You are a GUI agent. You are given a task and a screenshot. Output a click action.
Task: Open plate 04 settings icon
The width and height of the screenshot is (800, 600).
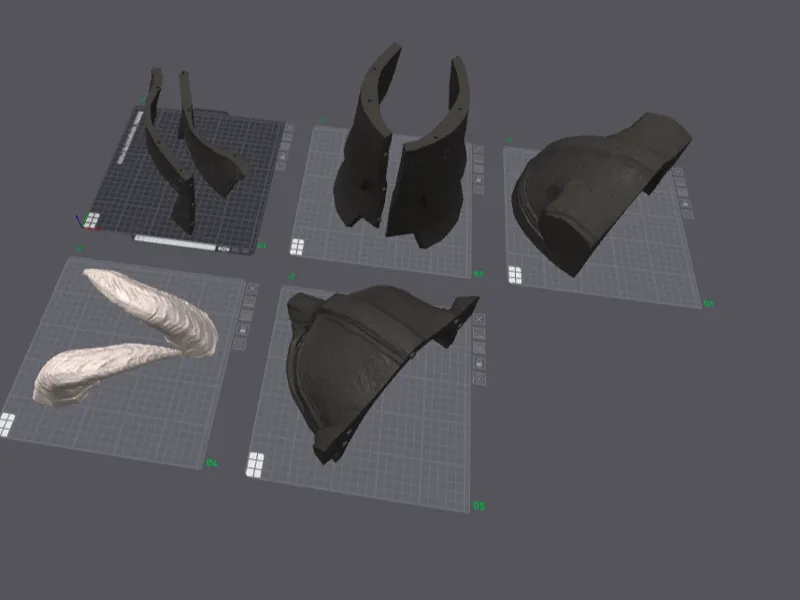coord(240,344)
